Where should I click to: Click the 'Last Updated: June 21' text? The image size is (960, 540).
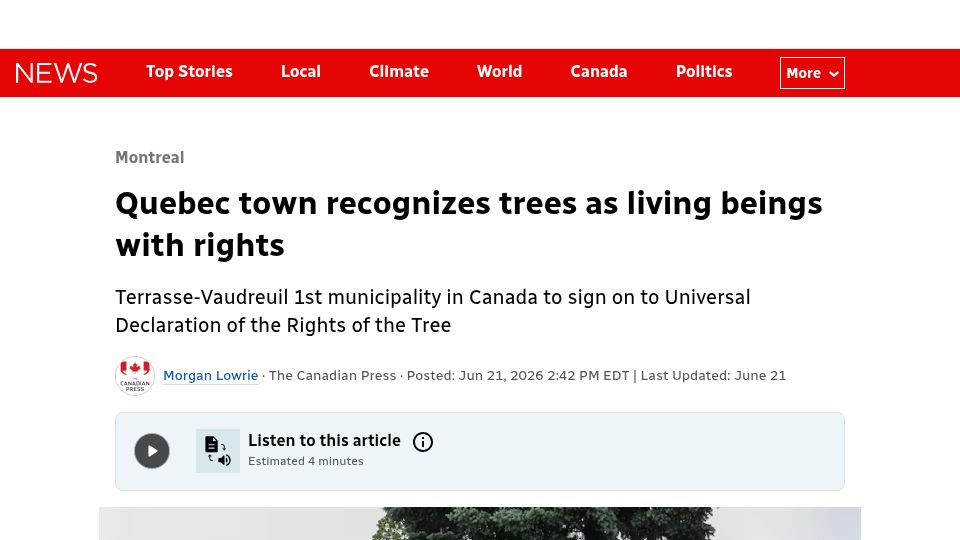click(x=713, y=375)
